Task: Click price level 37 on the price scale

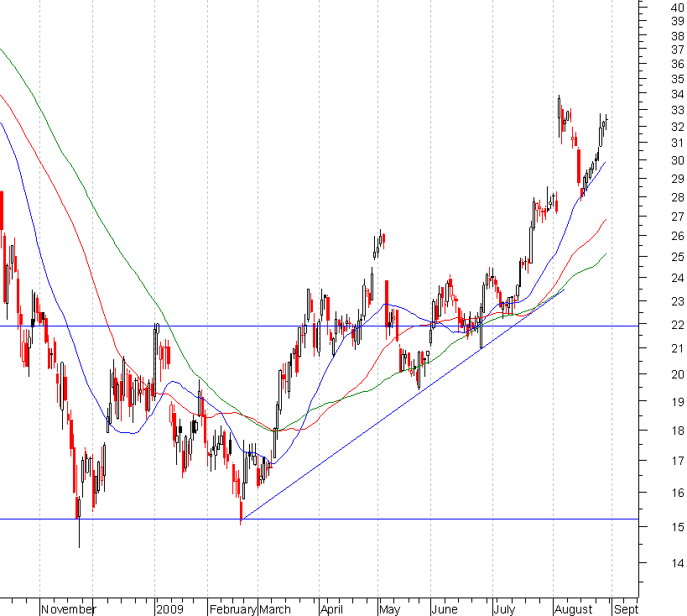Action: pos(678,50)
